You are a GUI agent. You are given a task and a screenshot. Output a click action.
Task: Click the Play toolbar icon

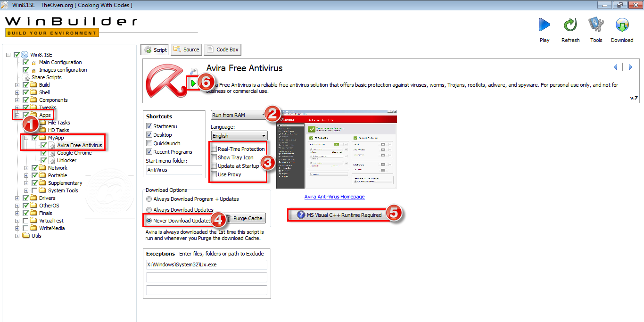point(545,25)
